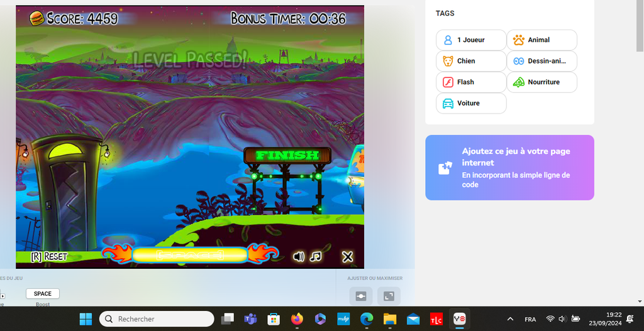This screenshot has width=644, height=331.
Task: Open Firefox from the taskbar
Action: tap(297, 319)
